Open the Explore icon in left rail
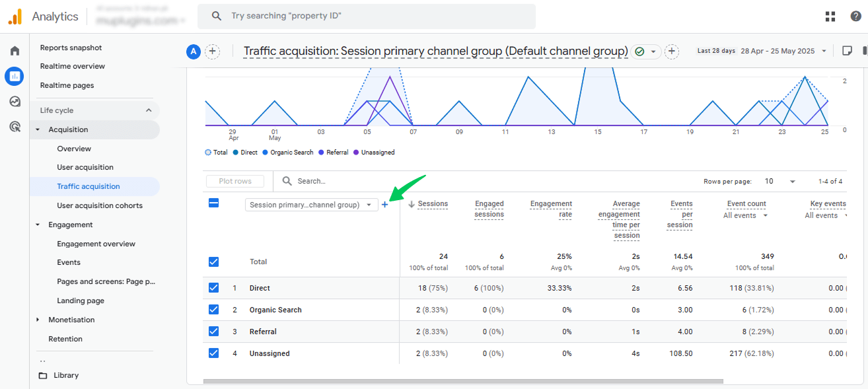The image size is (868, 389). 15,101
